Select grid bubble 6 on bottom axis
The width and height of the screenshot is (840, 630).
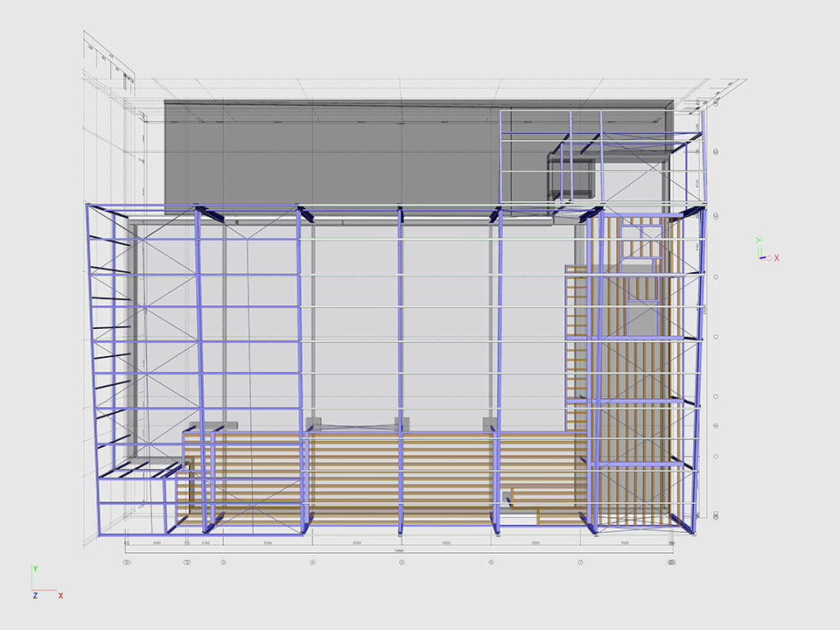tap(491, 563)
